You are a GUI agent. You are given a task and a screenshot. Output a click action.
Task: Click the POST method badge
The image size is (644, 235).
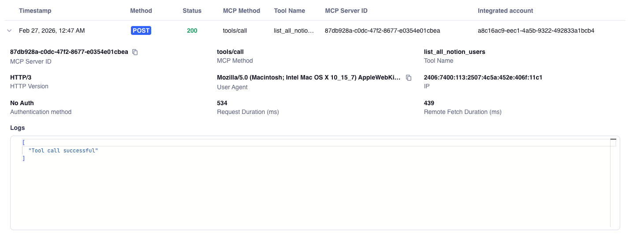click(141, 30)
